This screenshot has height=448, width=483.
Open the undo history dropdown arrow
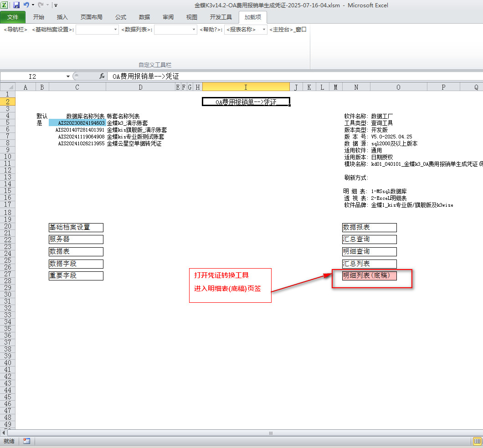[x=33, y=5]
